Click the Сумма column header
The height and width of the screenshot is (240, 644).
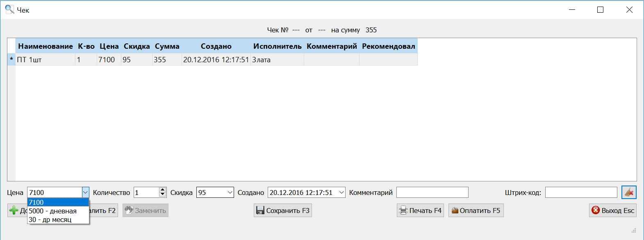[x=167, y=46]
